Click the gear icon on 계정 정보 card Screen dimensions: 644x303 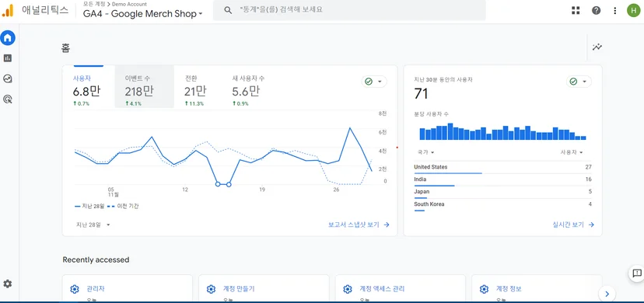[x=484, y=289]
